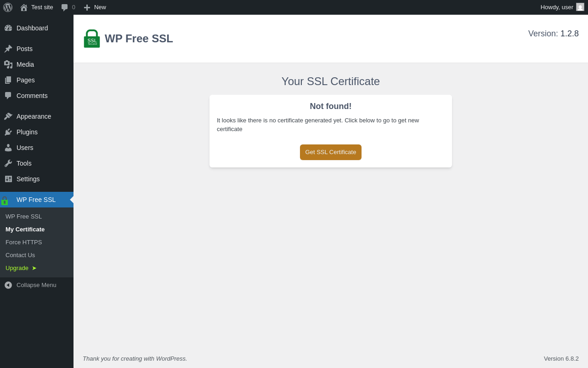
Task: Click the arrow icon next to Upgrade
Action: 34,268
